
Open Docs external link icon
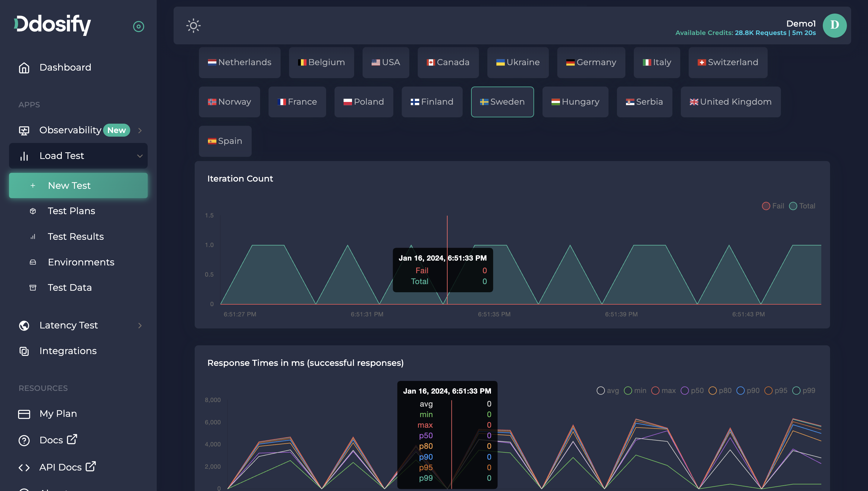pyautogui.click(x=72, y=439)
